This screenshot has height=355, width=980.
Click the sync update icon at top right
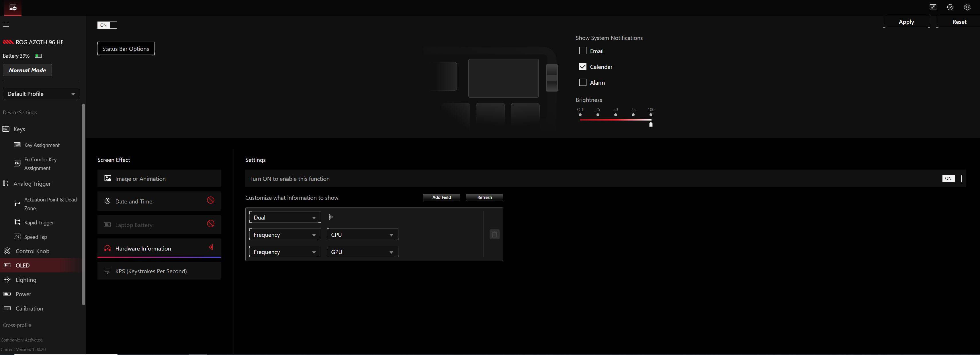950,7
